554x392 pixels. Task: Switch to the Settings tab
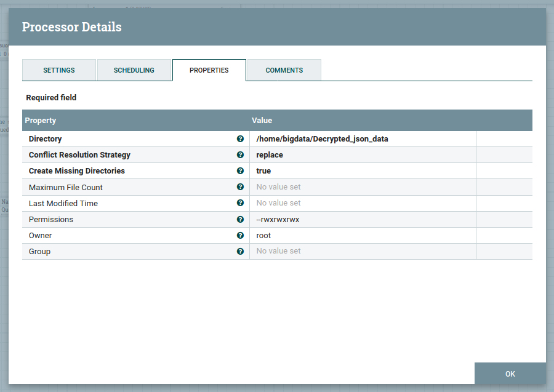[x=59, y=70]
